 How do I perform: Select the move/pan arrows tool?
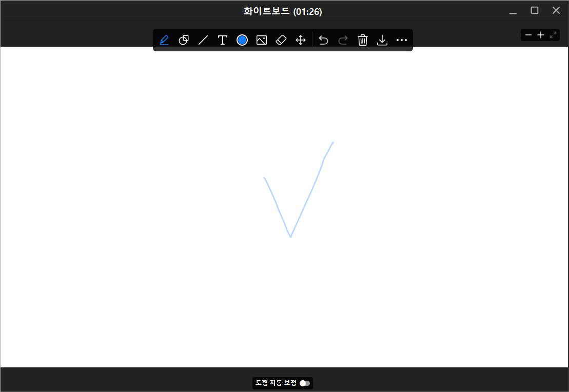pos(301,40)
